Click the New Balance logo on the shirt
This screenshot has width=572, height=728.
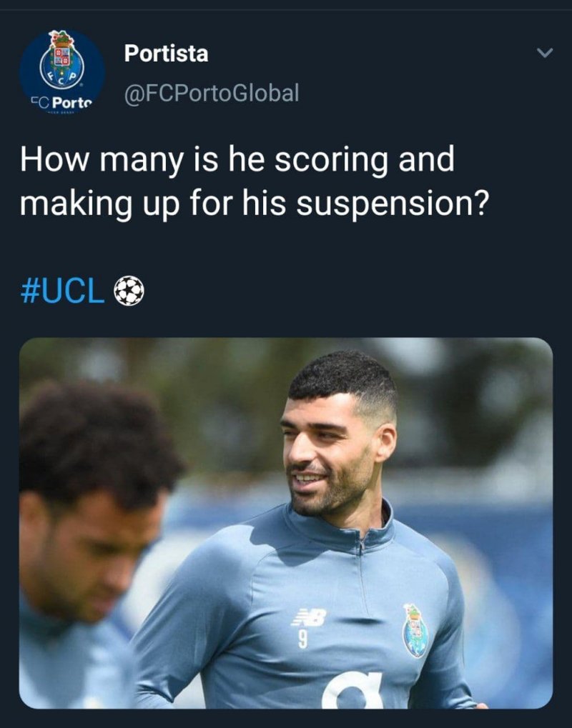tap(309, 617)
